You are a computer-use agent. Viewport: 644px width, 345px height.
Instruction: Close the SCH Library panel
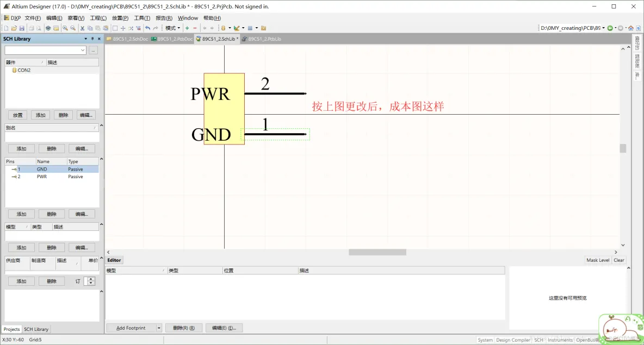pyautogui.click(x=99, y=39)
